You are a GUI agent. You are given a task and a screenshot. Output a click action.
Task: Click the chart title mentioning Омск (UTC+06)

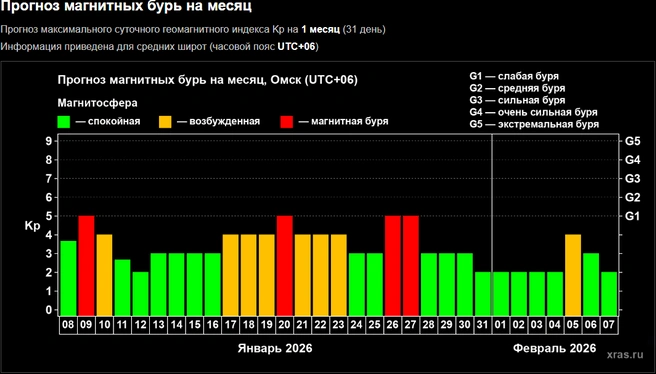click(x=208, y=80)
